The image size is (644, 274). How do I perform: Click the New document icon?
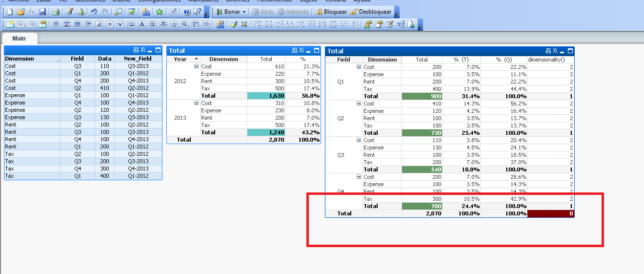(x=10, y=12)
